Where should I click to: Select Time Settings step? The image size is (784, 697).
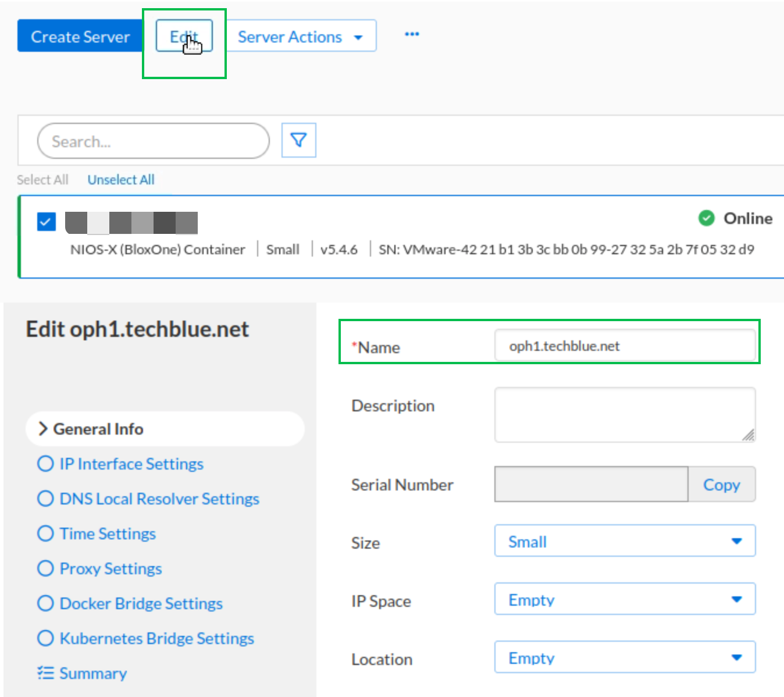(108, 534)
